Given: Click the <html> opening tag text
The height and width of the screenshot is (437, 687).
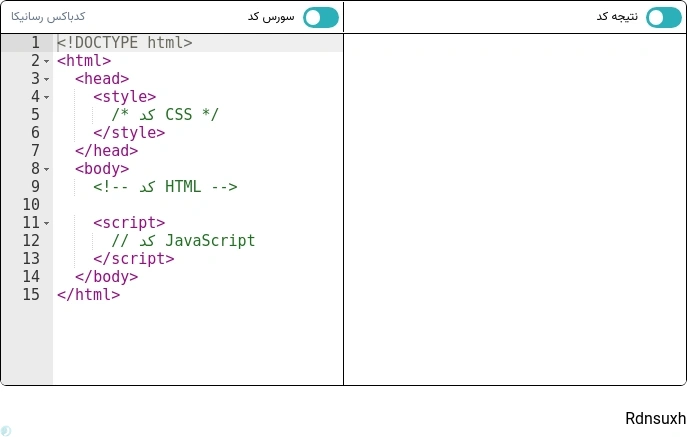Looking at the screenshot, I should click(84, 60).
